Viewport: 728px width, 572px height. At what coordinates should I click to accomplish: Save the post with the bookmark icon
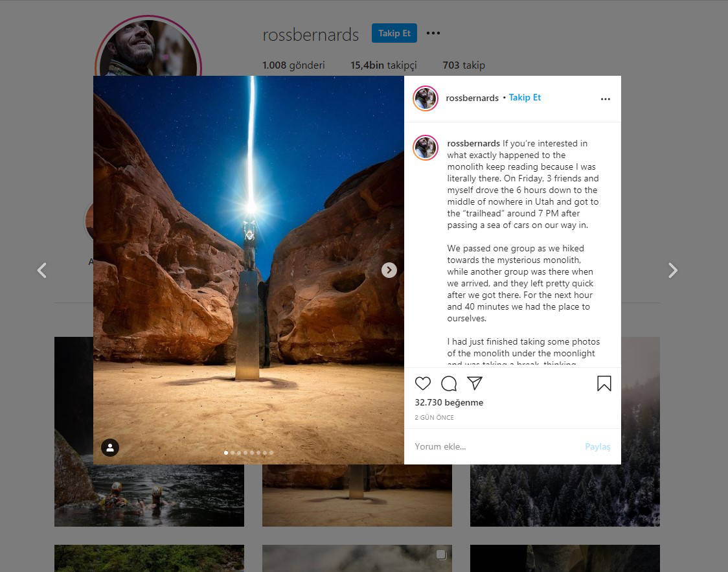coord(604,383)
